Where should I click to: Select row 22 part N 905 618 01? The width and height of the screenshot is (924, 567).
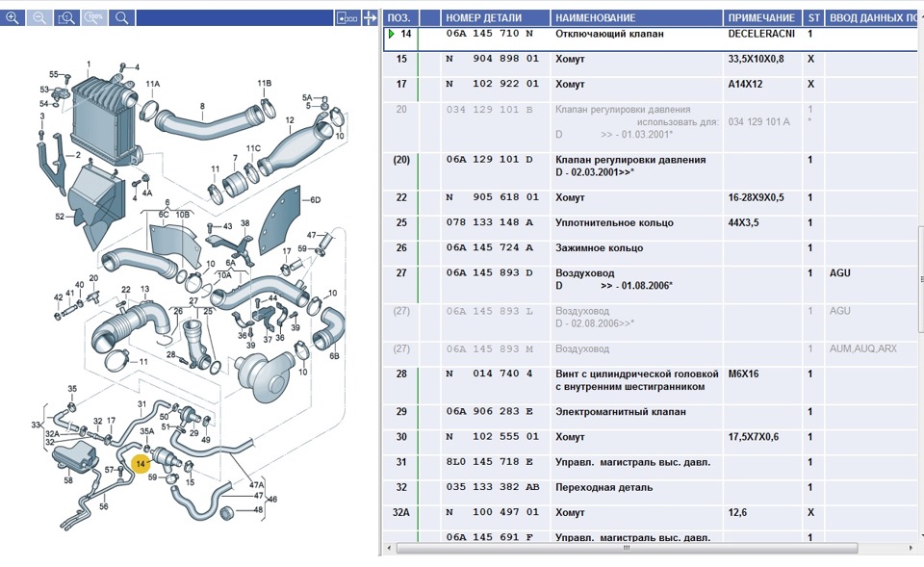point(492,197)
